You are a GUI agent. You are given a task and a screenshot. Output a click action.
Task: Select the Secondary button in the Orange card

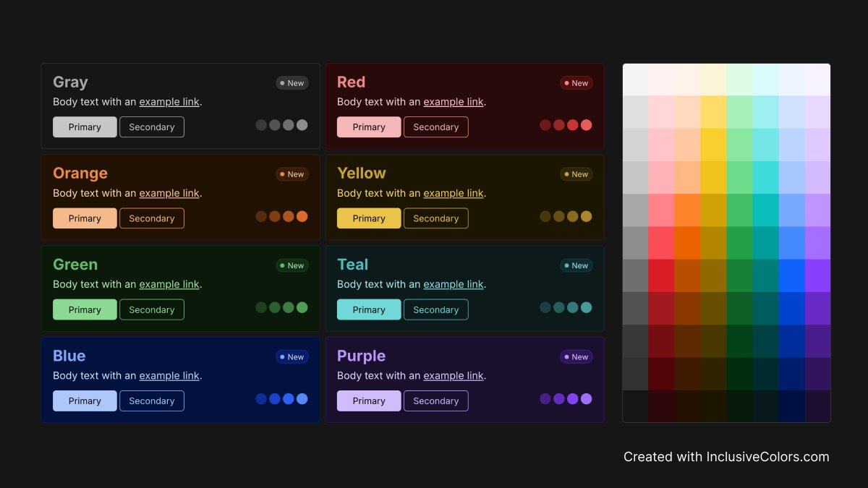click(152, 218)
